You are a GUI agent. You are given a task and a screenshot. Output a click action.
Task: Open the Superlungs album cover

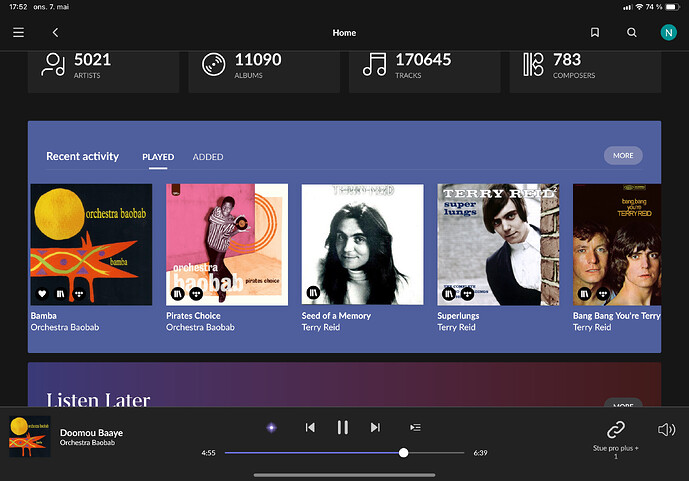pos(498,244)
